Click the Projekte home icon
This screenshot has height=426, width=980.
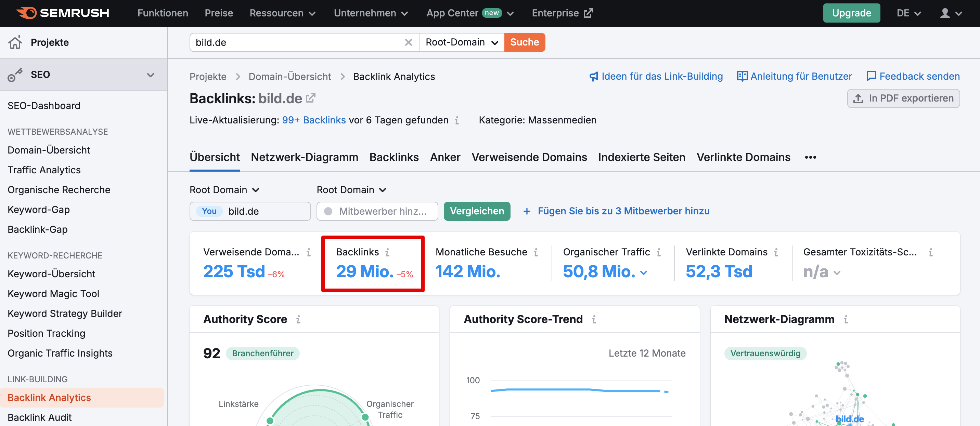[15, 42]
